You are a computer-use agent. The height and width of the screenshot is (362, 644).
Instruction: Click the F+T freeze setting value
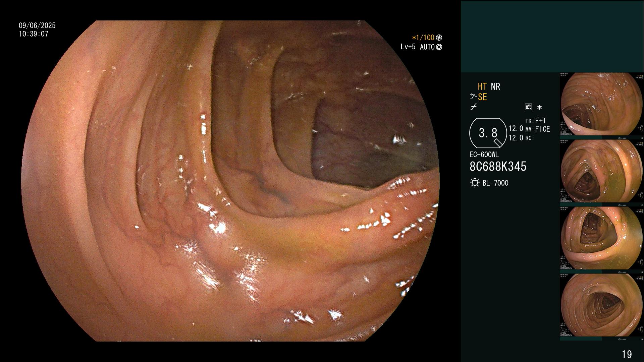tap(541, 121)
